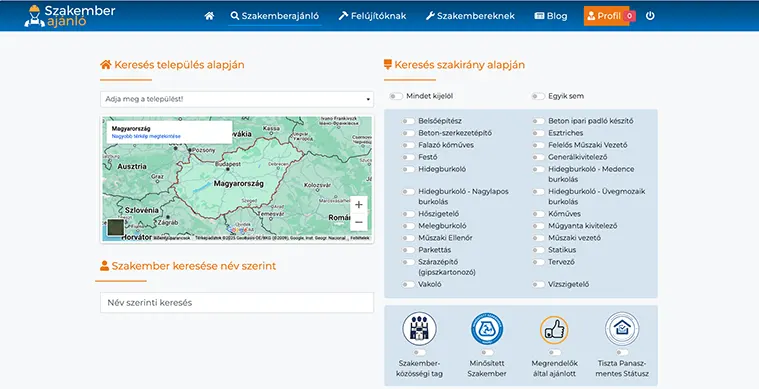Viewport: 759px width, 389px height.
Task: Enable Szárazépítő (gipszkartonozó) switch
Action: 408,262
